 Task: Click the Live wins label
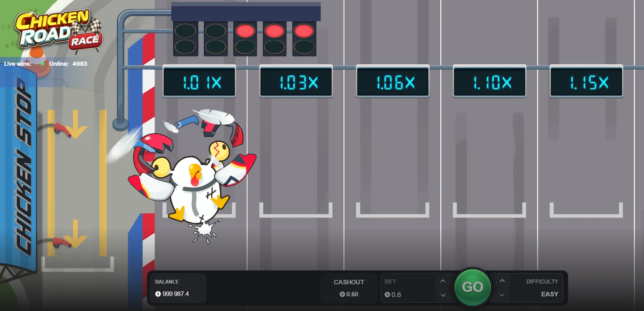click(x=18, y=64)
